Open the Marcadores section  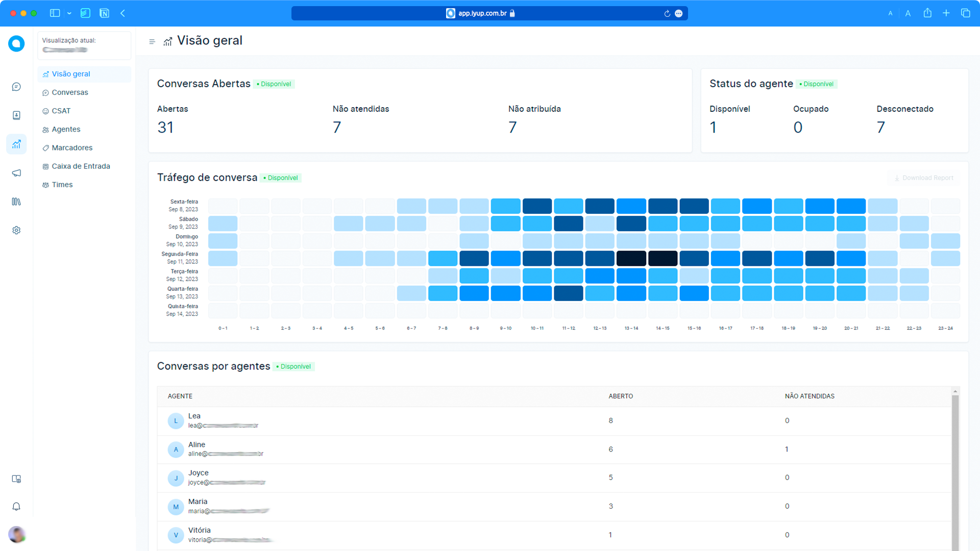(x=72, y=147)
